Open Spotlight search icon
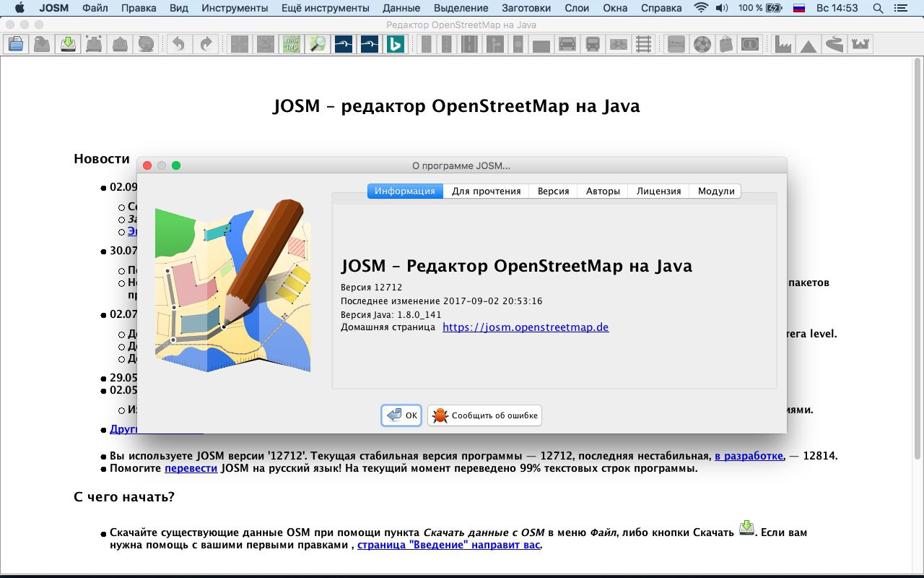This screenshot has width=924, height=578. (x=877, y=9)
